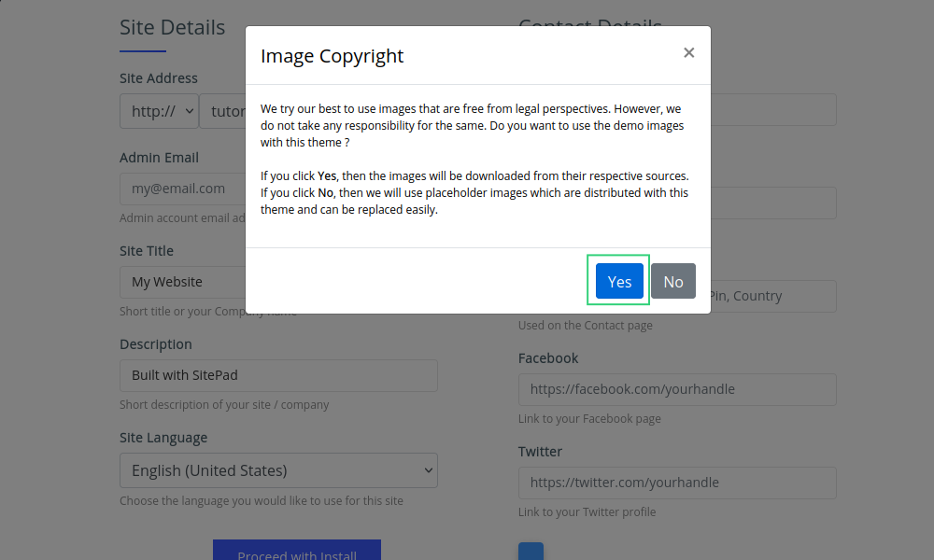Image resolution: width=934 pixels, height=560 pixels.
Task: Click the Admin Email label
Action: (x=159, y=158)
